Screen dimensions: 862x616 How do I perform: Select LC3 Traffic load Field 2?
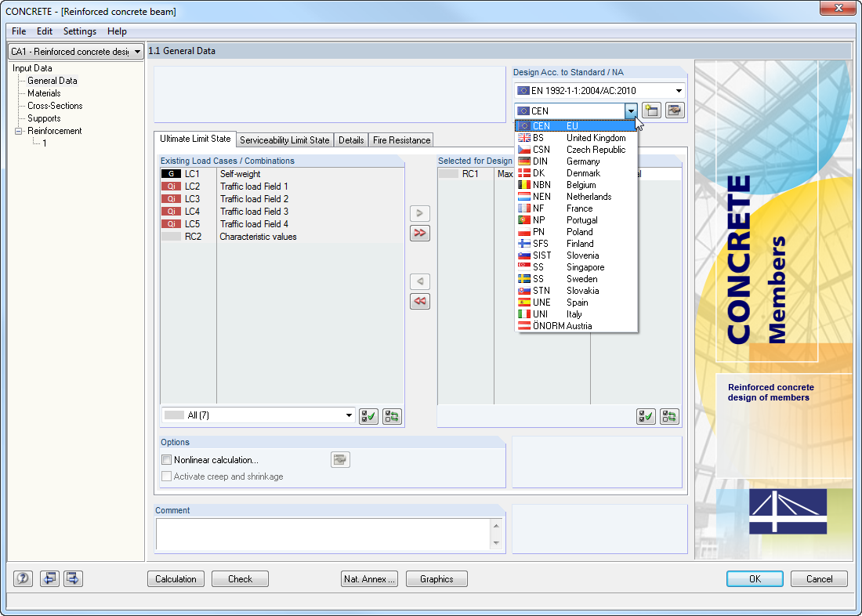click(x=283, y=199)
